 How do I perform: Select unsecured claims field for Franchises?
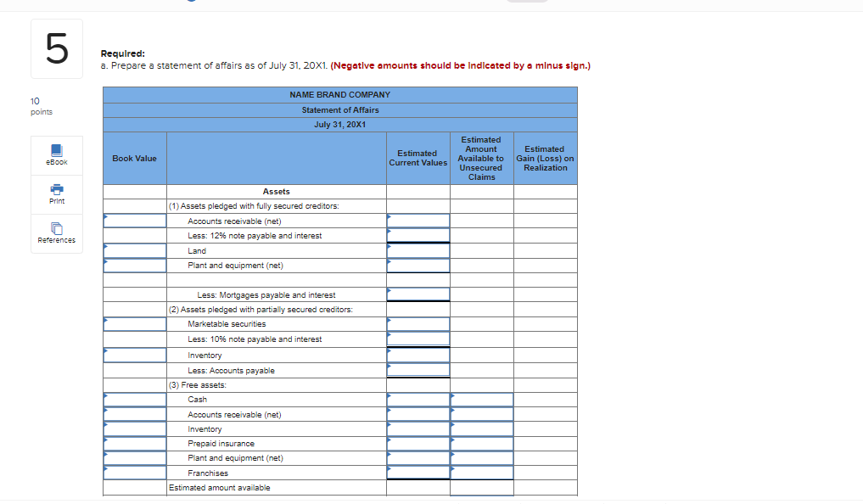pyautogui.click(x=482, y=473)
